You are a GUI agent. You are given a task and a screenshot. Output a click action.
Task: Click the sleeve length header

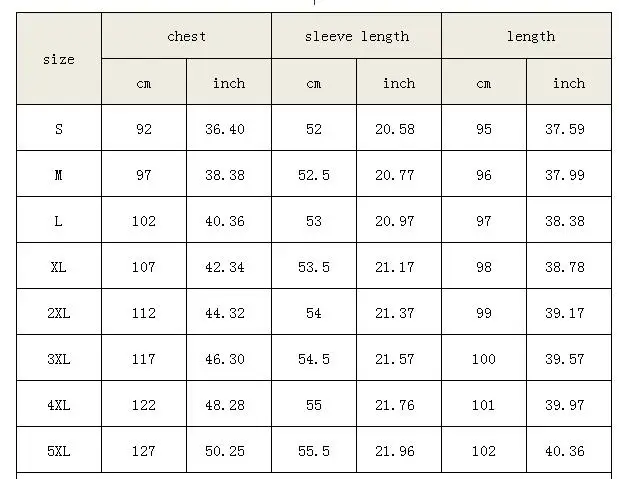coord(356,36)
